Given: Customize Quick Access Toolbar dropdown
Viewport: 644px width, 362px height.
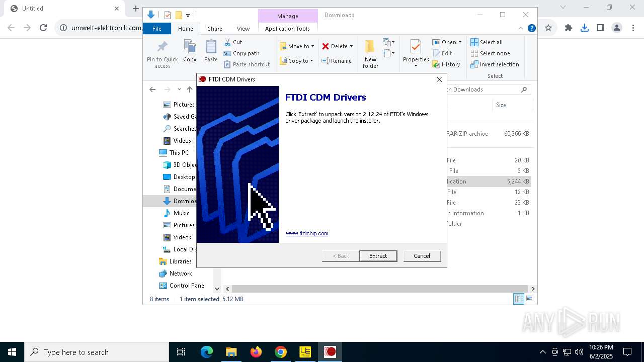Looking at the screenshot, I should 188,15.
